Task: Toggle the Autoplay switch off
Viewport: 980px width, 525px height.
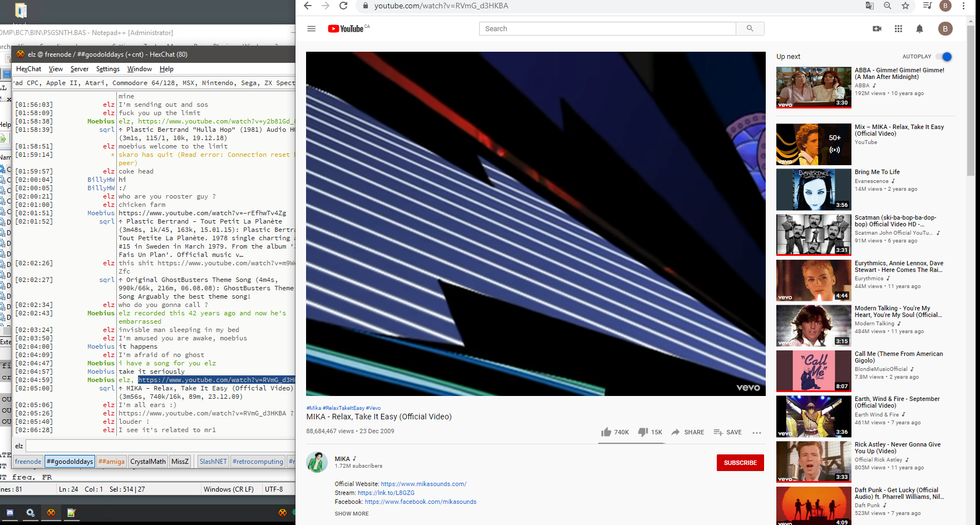Action: (x=944, y=56)
